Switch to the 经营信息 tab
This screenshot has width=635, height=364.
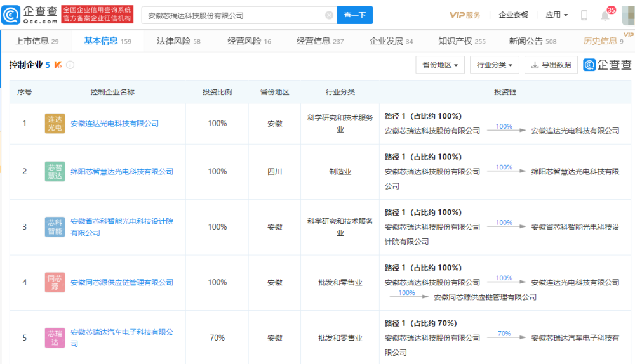320,41
